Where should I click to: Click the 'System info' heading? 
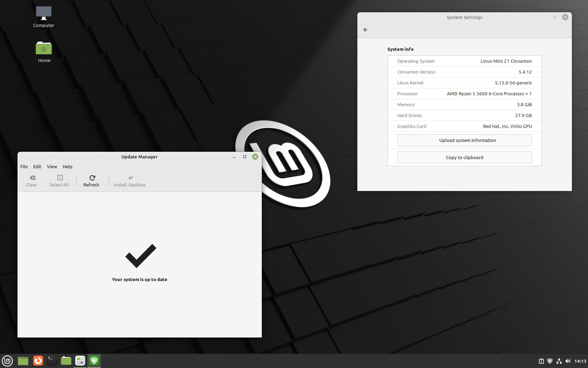click(400, 49)
